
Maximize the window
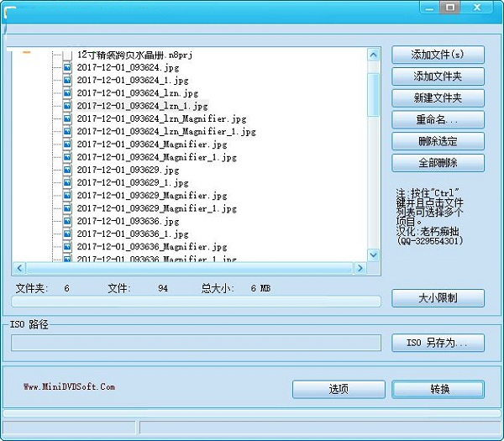coord(450,7)
